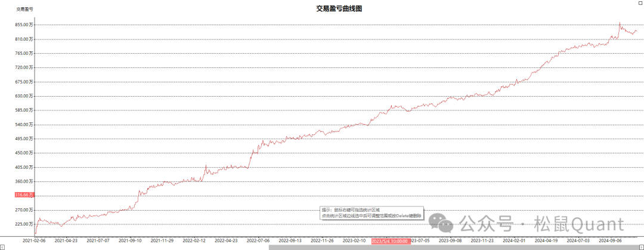Viewport: 644px width, 250px height.
Task: Click the gray horizontal scrollbar thumb
Action: pos(453,246)
